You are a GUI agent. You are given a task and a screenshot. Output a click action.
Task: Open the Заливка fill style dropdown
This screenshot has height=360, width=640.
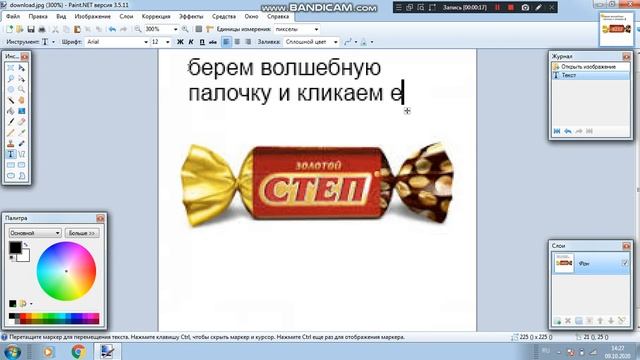tap(336, 42)
